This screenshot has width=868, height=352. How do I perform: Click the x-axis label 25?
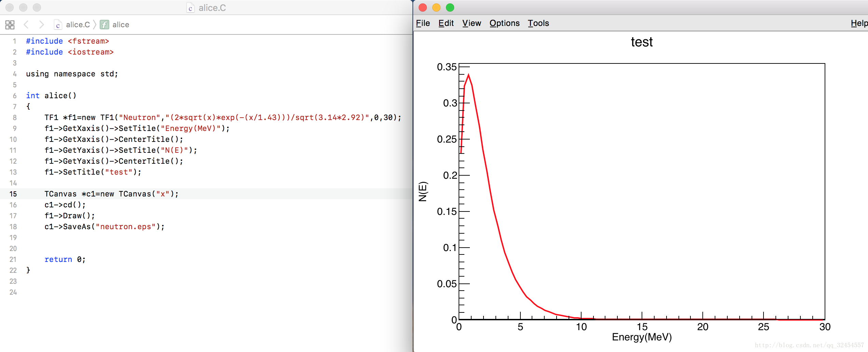(x=764, y=327)
